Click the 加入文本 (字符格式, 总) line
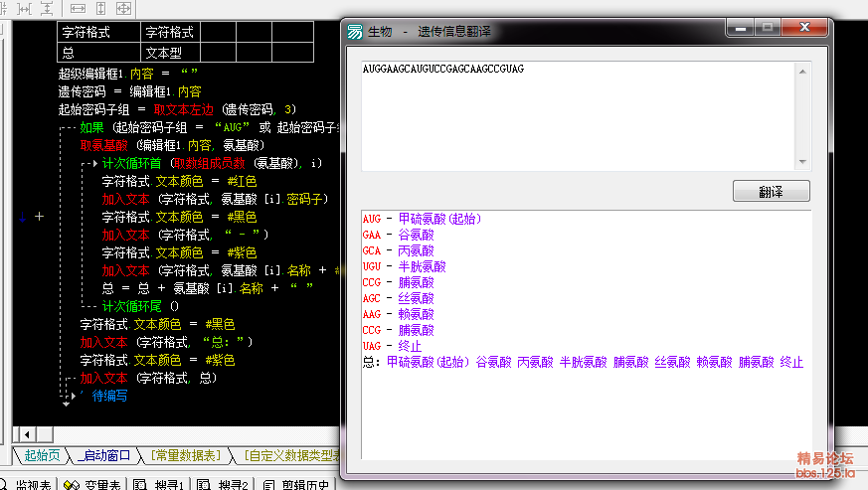The width and height of the screenshot is (868, 490). [148, 378]
